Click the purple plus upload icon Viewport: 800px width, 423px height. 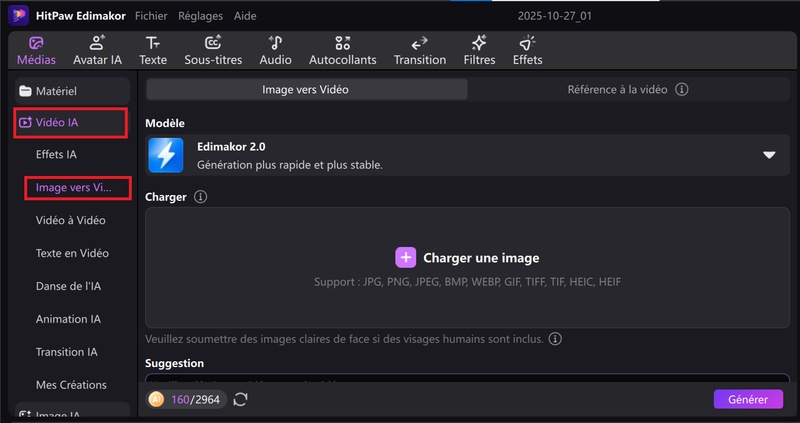pyautogui.click(x=406, y=258)
